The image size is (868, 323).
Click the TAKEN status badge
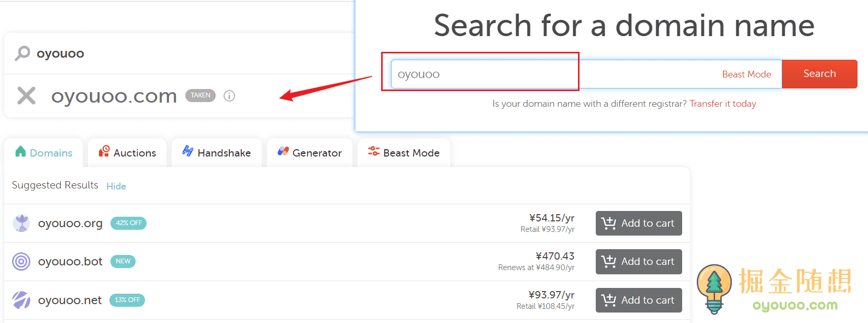(201, 95)
